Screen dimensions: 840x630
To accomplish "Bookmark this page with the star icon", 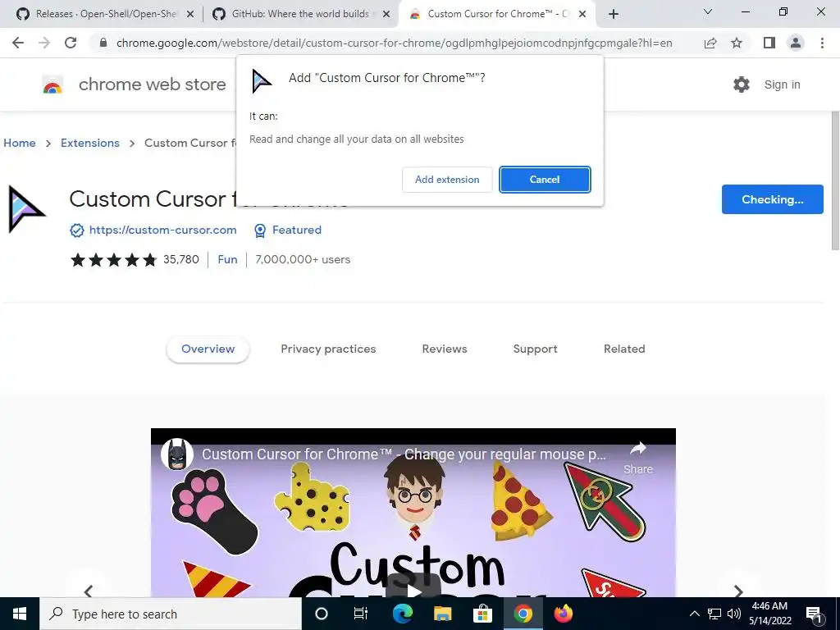I will tap(737, 43).
